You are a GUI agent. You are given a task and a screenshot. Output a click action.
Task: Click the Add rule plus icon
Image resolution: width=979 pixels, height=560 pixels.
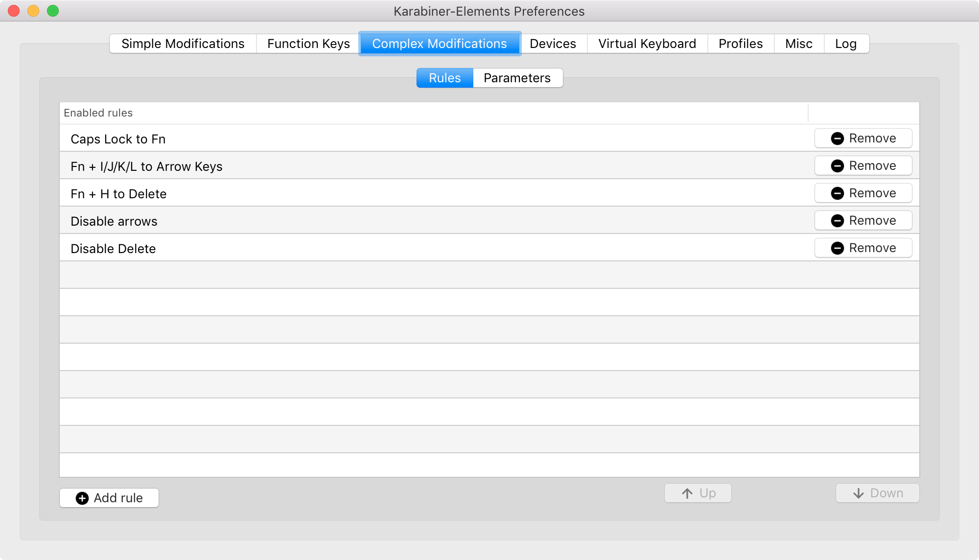pyautogui.click(x=83, y=497)
